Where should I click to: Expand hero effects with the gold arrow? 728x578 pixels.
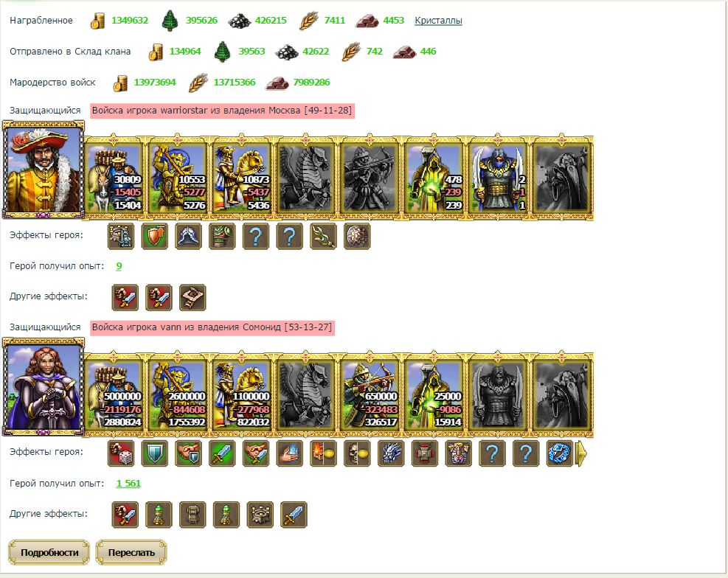(580, 453)
